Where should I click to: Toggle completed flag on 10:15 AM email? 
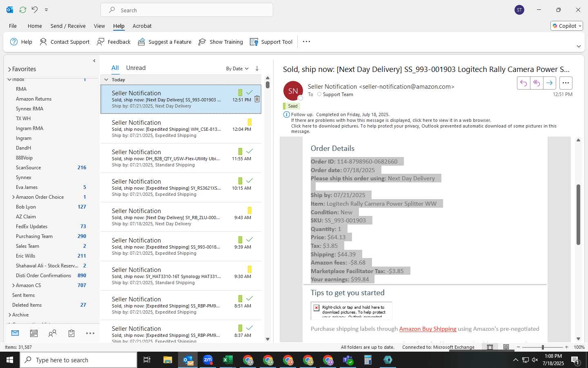pyautogui.click(x=249, y=181)
